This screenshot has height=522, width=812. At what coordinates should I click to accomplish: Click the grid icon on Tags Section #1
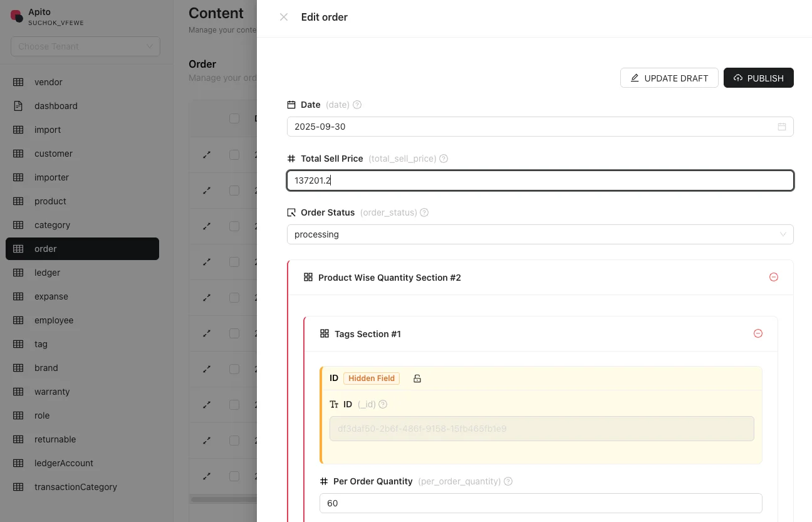pyautogui.click(x=325, y=333)
